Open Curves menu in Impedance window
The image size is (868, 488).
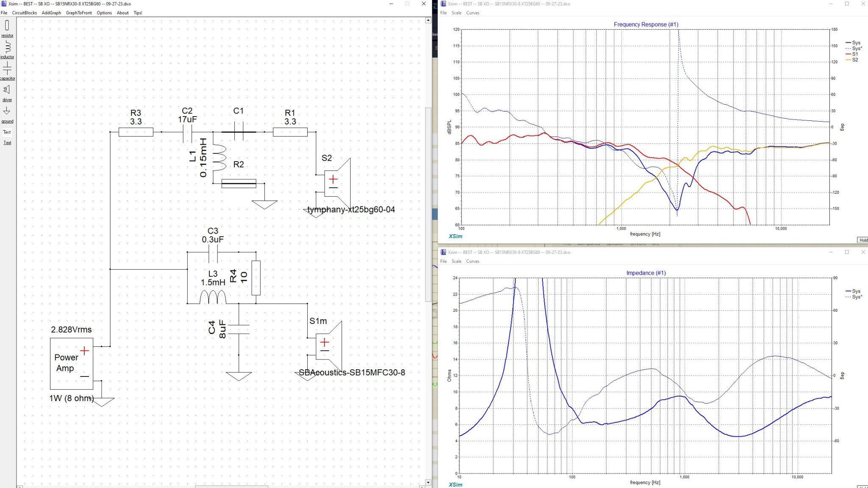click(473, 261)
